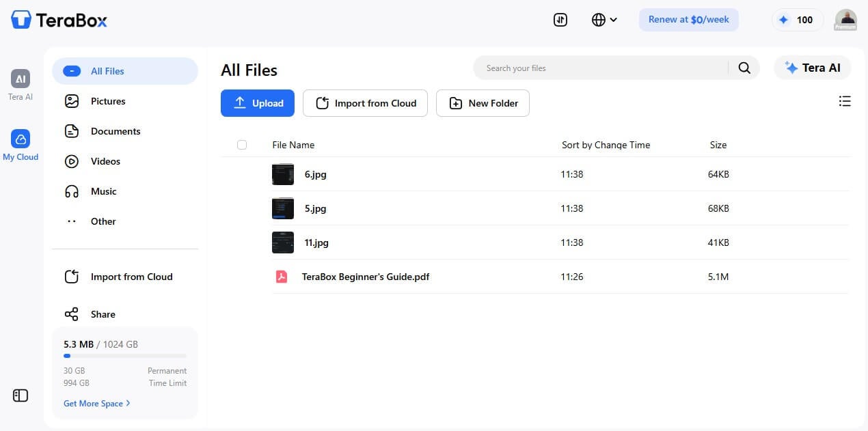Tick the select-all checkbox in header
Viewport: 868px width, 431px height.
coord(242,145)
